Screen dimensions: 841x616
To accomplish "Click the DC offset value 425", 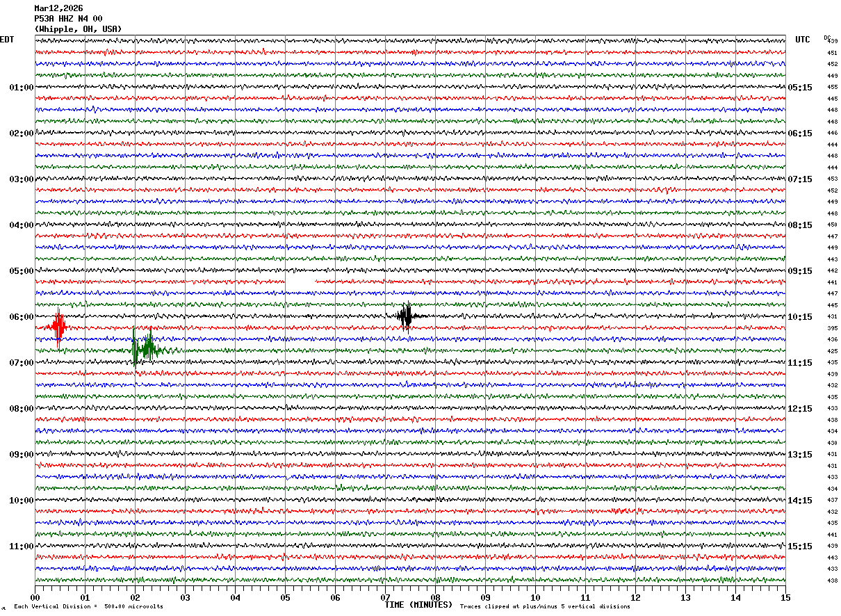I will coord(832,351).
